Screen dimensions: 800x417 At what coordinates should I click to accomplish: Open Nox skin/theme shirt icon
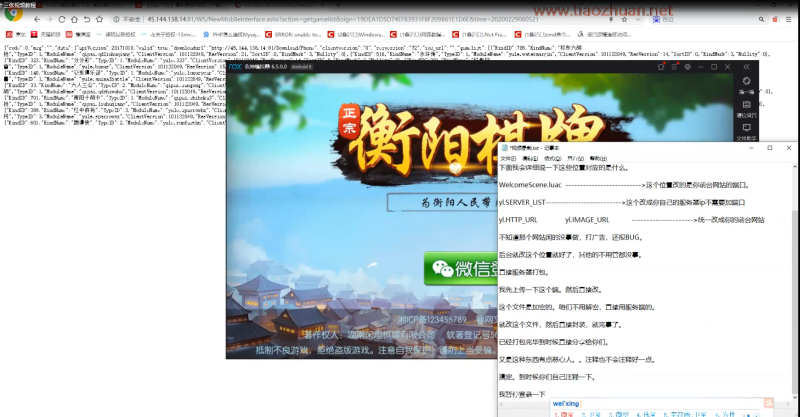[x=661, y=67]
